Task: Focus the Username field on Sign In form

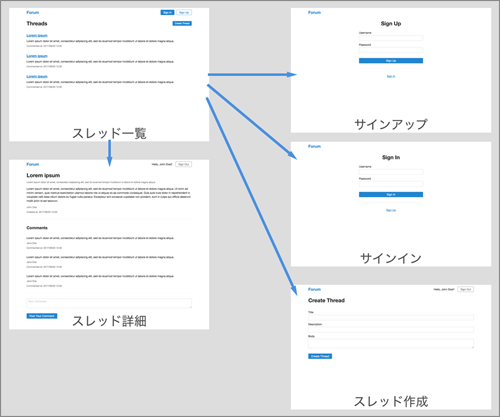Action: click(x=391, y=172)
